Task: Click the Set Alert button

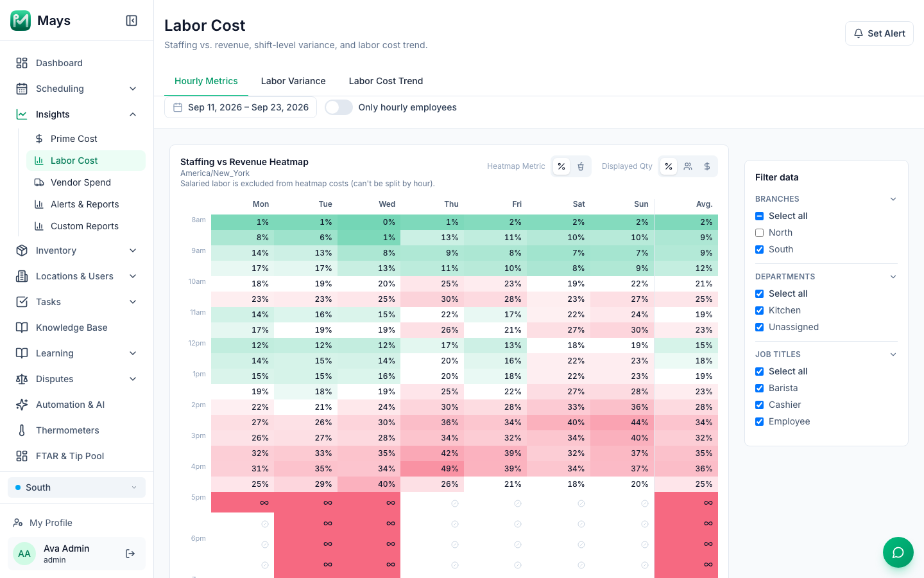Action: [x=879, y=33]
